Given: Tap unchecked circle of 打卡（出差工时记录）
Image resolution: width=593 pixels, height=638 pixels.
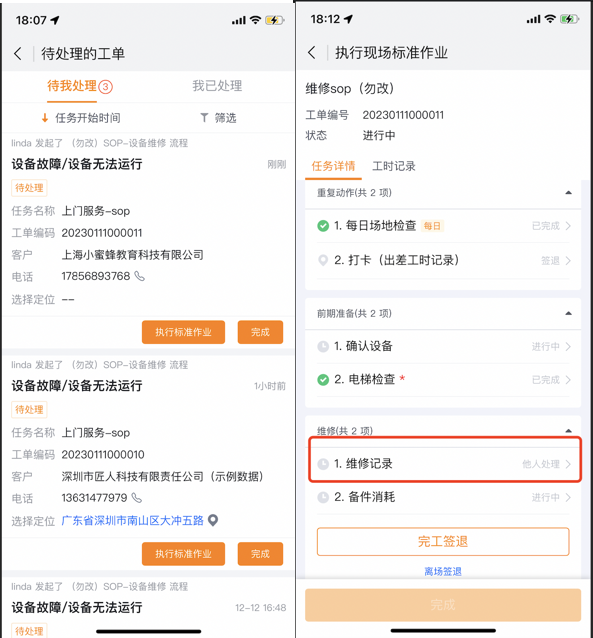Looking at the screenshot, I should (x=323, y=260).
